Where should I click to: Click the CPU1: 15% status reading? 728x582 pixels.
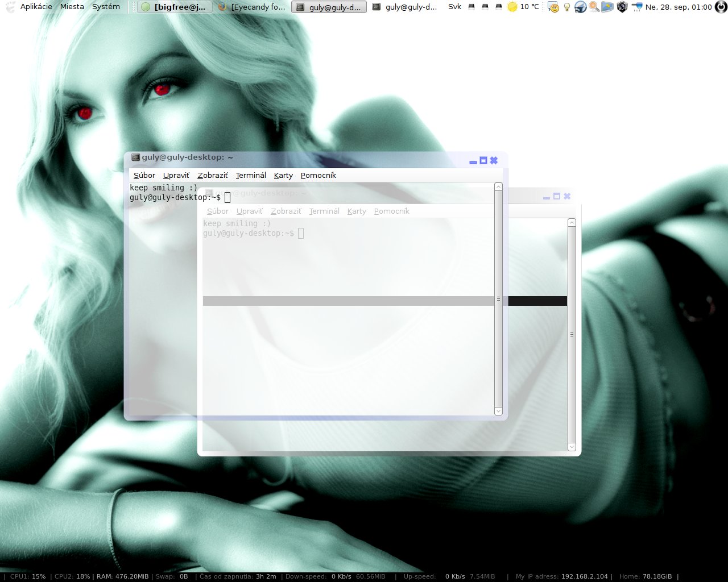(28, 576)
